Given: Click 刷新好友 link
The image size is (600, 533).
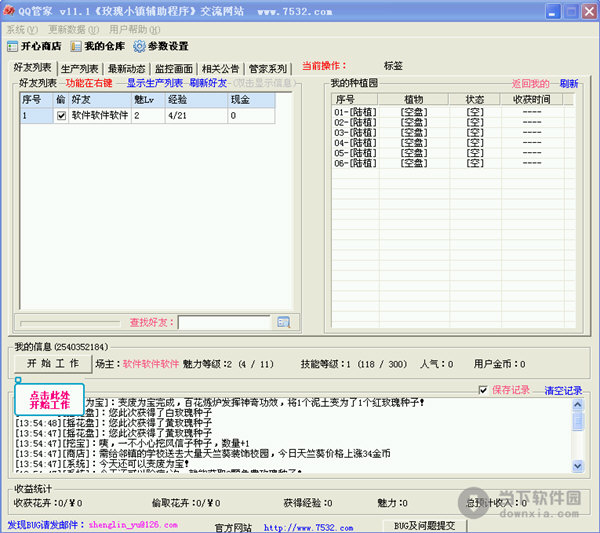Looking at the screenshot, I should coord(209,83).
